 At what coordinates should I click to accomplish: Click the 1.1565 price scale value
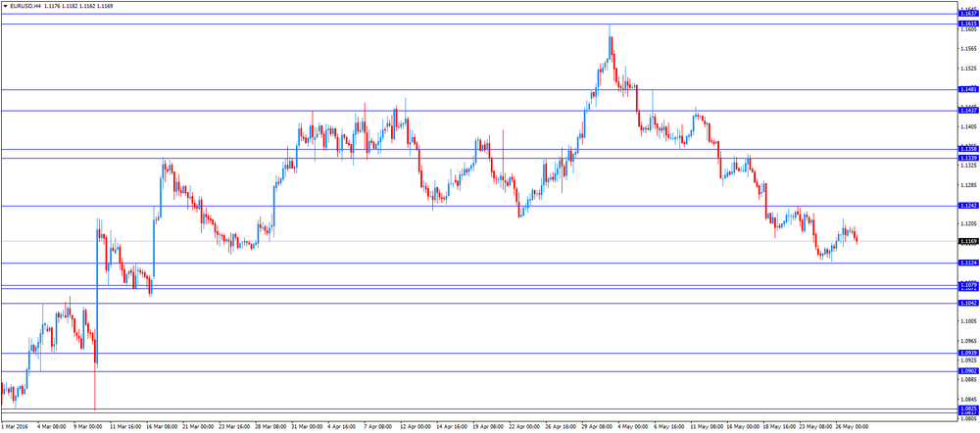[969, 49]
